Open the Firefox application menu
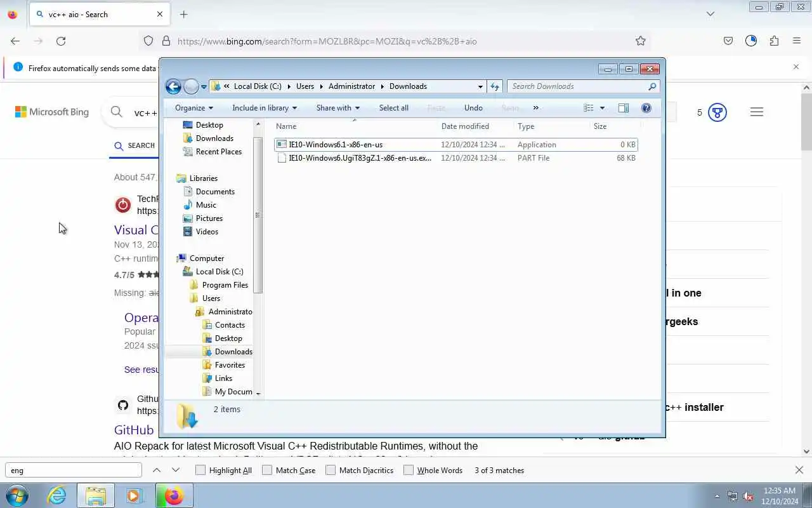The image size is (812, 508). pyautogui.click(x=797, y=41)
